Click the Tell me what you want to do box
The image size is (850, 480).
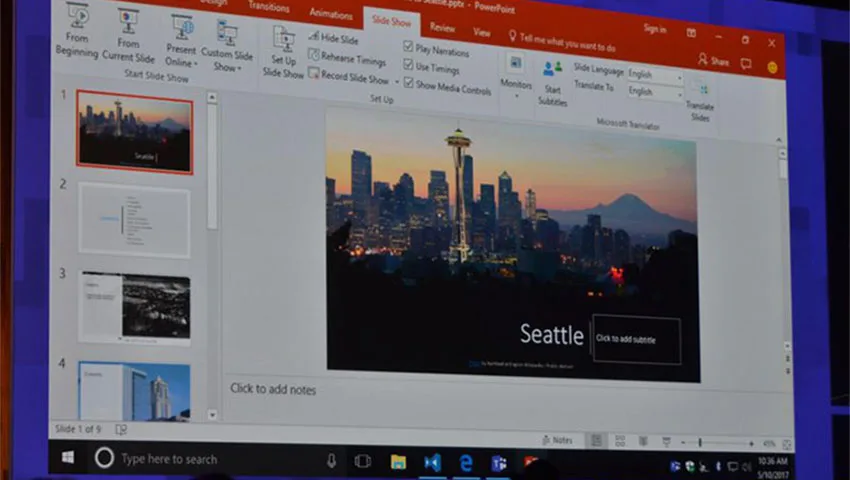coord(562,42)
